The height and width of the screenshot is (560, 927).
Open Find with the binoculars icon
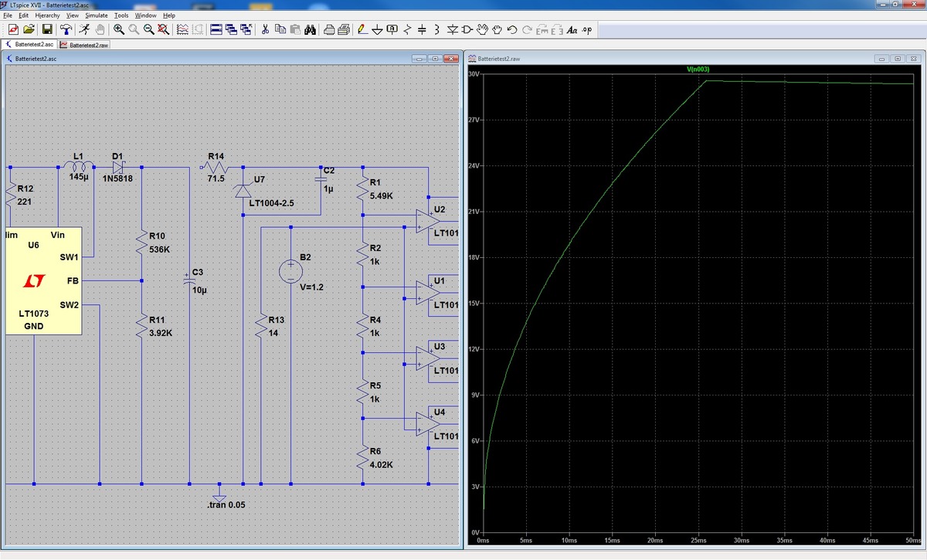click(310, 29)
